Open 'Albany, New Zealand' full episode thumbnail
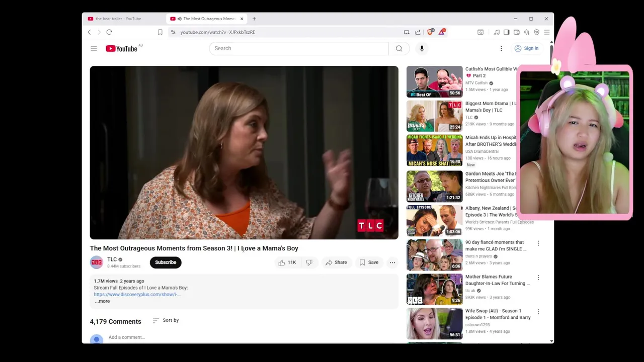This screenshot has width=644, height=362. (x=435, y=221)
